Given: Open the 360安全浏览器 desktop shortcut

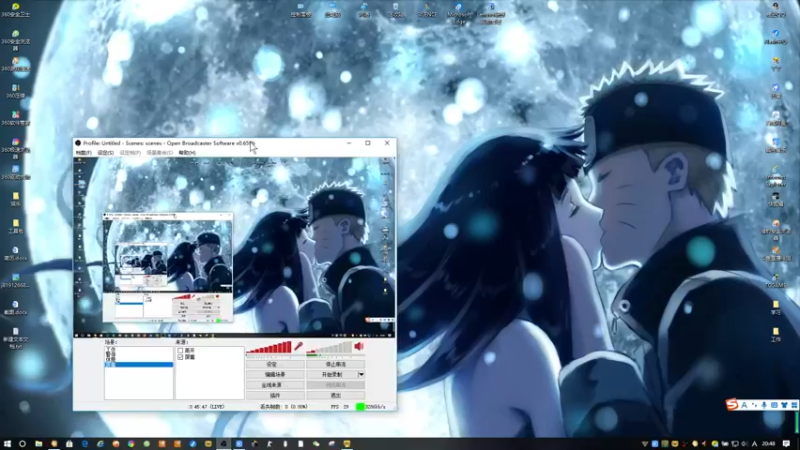Looking at the screenshot, I should pos(15,41).
